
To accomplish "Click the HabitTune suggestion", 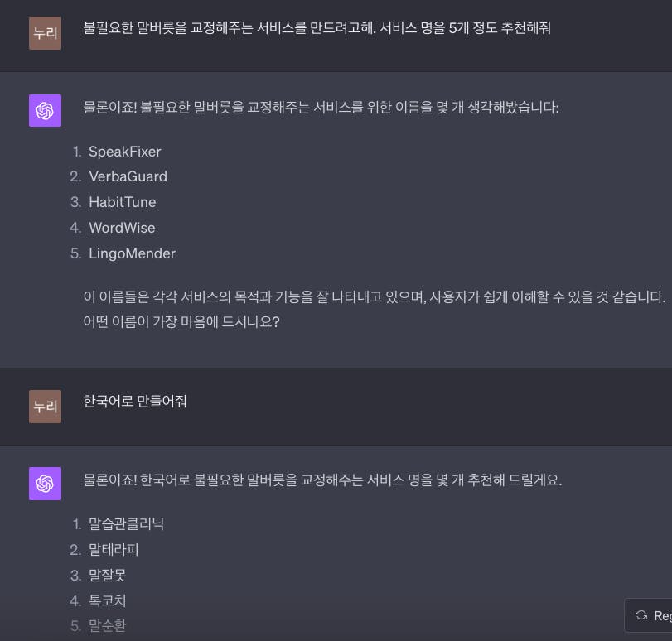I will pos(122,202).
